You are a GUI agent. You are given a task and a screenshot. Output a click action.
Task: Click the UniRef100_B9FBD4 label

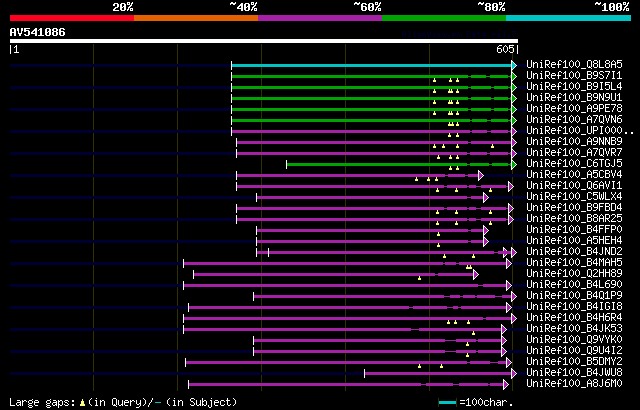click(x=574, y=208)
